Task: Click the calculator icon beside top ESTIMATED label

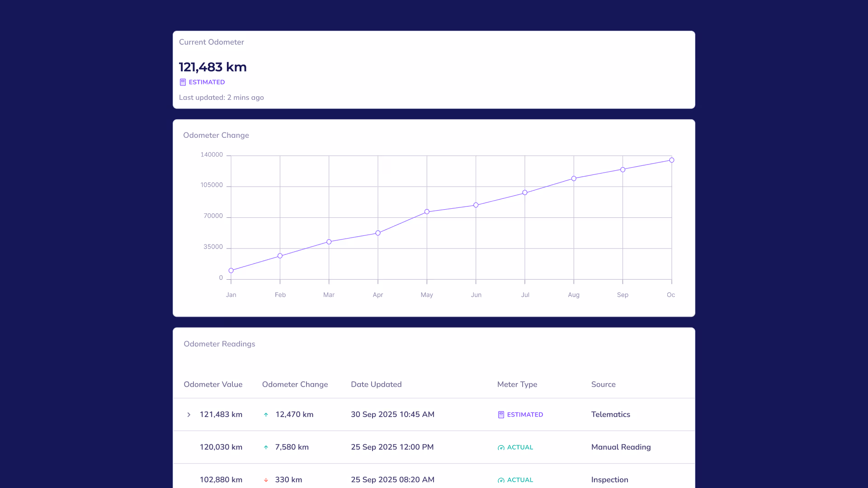Action: 183,82
